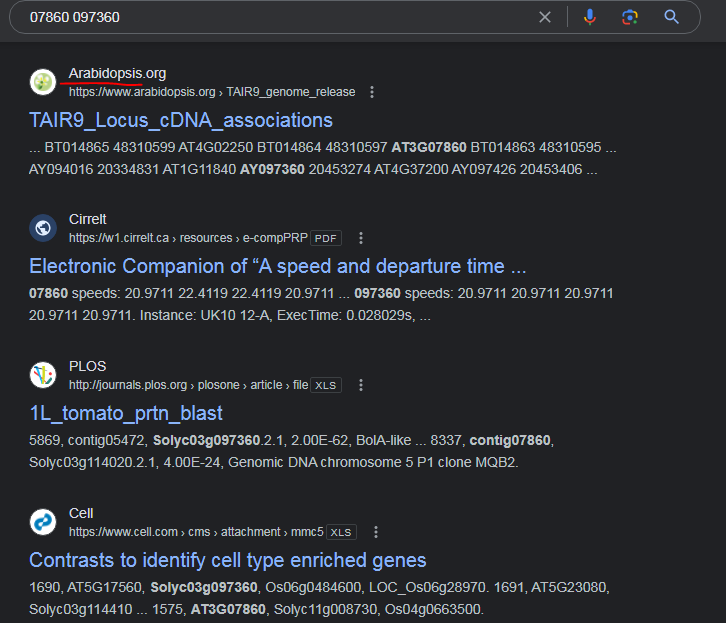Click the magnifying glass search button
Viewport: 726px width, 623px height.
pyautogui.click(x=671, y=17)
